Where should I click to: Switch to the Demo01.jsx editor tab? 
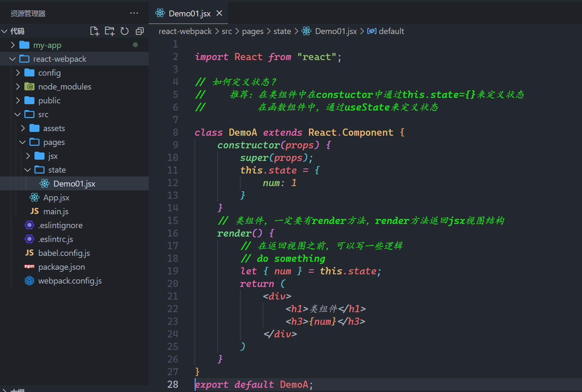[x=189, y=13]
